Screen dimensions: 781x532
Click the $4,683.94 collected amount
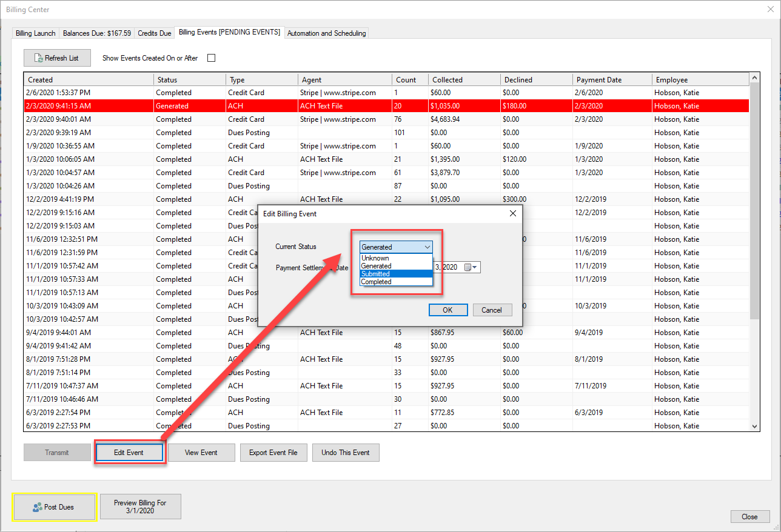[x=446, y=119]
